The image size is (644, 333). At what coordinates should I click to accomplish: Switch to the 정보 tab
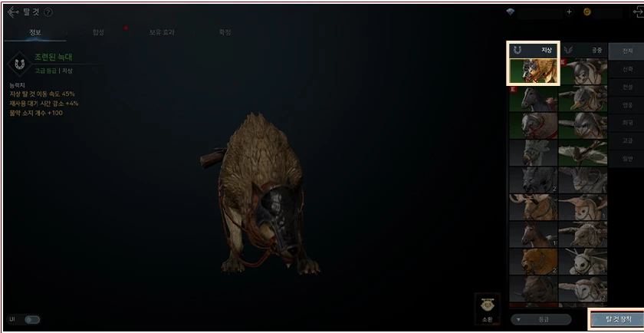(x=35, y=32)
